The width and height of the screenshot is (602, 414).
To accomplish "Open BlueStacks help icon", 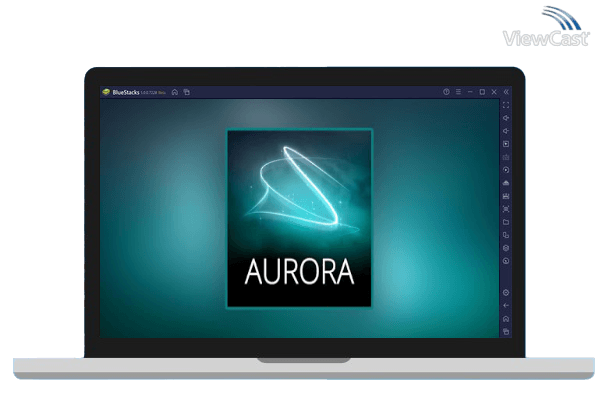I will pyautogui.click(x=446, y=92).
